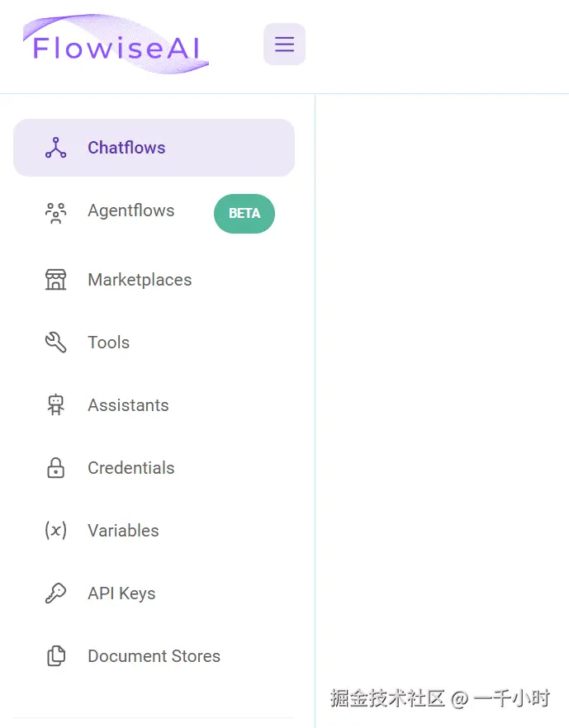
Task: Click the Chatflows network icon
Action: pyautogui.click(x=55, y=148)
